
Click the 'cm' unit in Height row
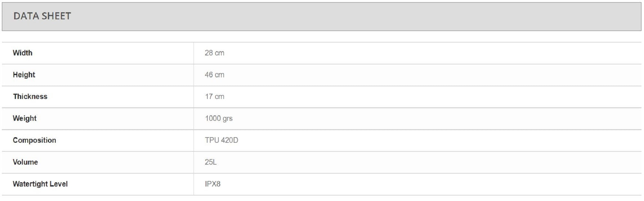pos(219,75)
